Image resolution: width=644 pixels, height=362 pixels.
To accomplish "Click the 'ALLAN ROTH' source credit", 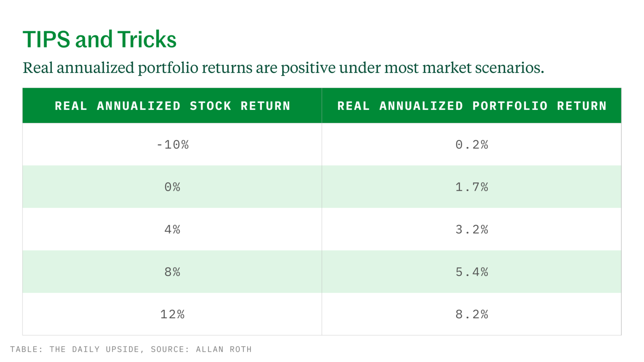I will (x=223, y=350).
